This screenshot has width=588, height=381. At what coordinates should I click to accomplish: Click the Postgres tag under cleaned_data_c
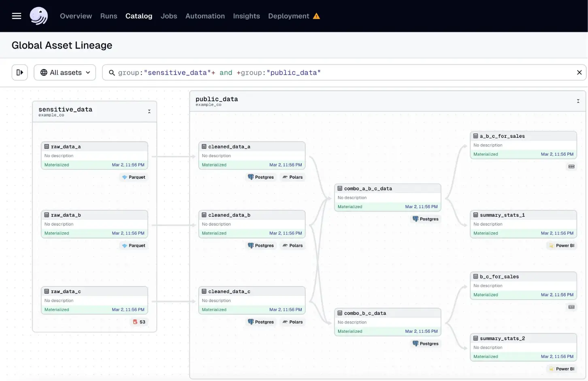261,322
